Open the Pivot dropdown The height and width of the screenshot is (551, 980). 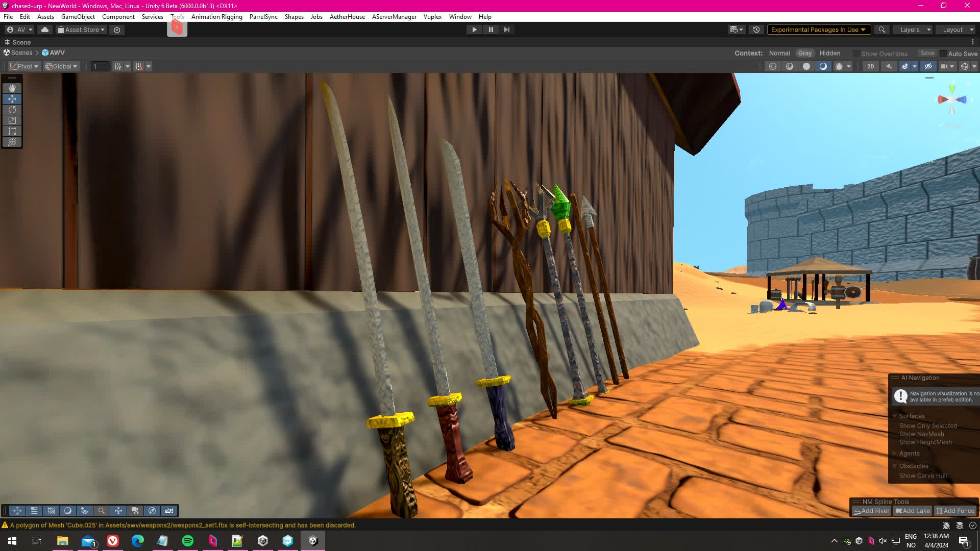pyautogui.click(x=24, y=66)
